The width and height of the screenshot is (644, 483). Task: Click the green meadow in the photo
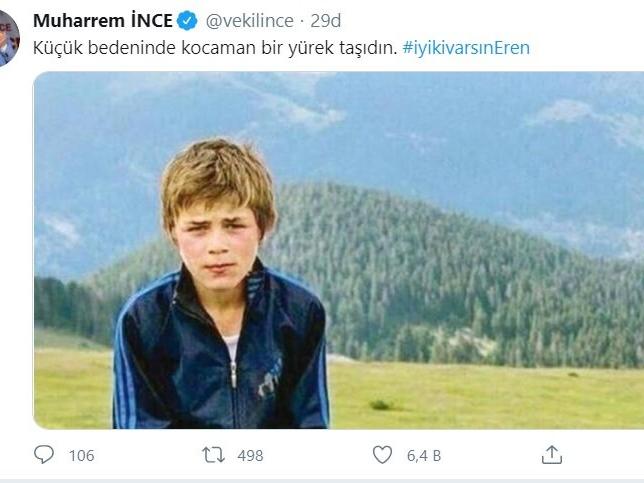point(480,395)
